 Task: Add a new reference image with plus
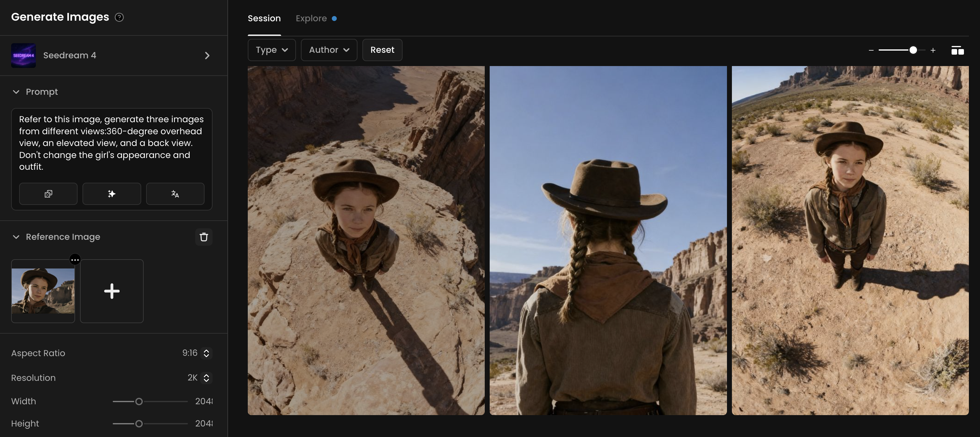click(x=112, y=291)
